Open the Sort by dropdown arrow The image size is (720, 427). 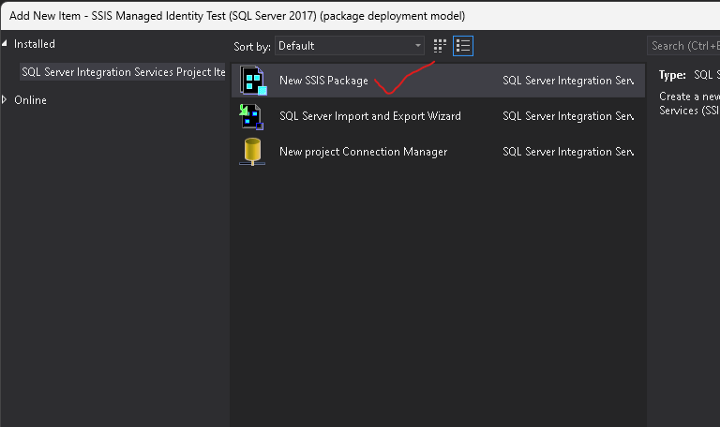pyautogui.click(x=418, y=46)
